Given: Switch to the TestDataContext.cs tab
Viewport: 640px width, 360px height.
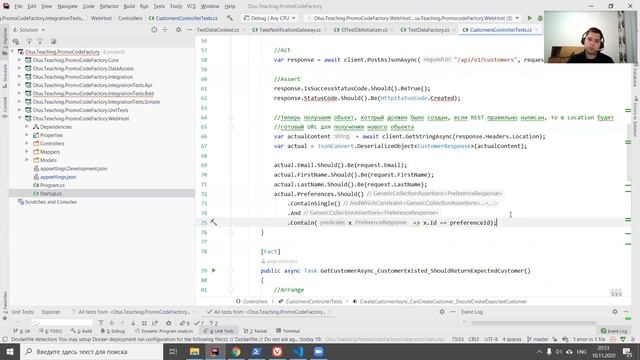Looking at the screenshot, I should 218,30.
